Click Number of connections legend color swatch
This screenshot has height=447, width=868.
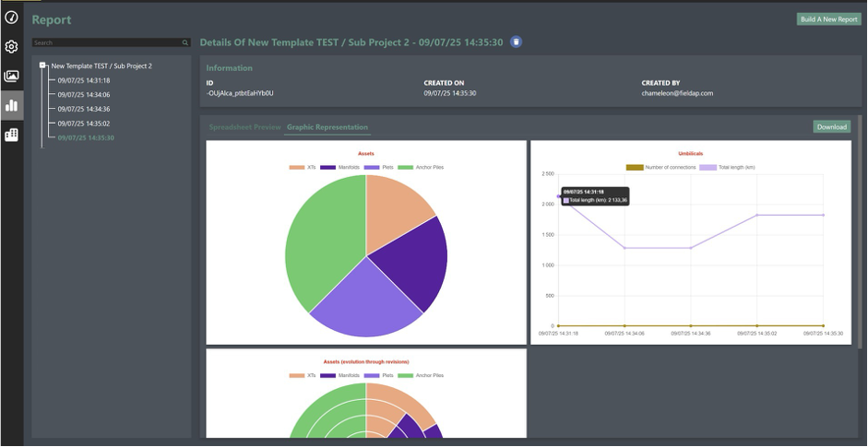click(x=635, y=167)
